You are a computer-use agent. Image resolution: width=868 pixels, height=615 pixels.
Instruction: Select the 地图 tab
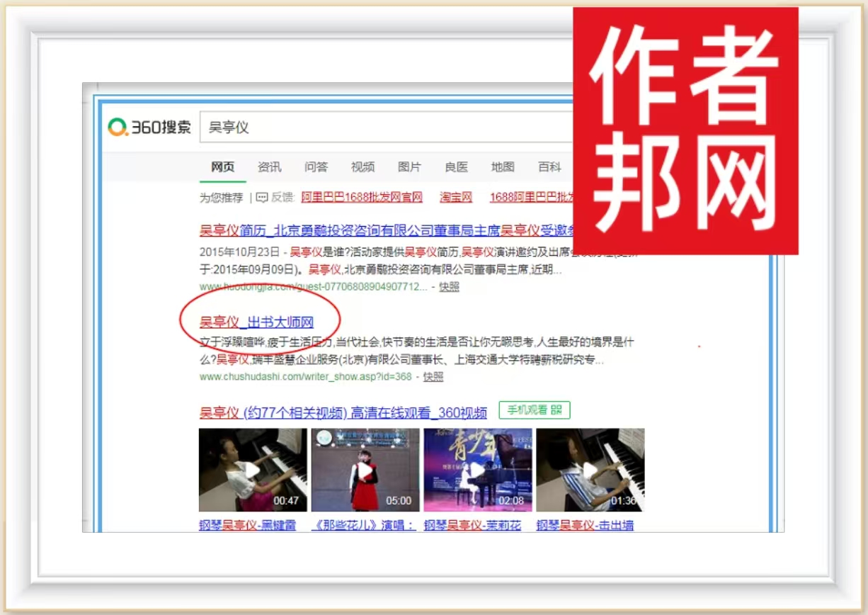pos(503,167)
